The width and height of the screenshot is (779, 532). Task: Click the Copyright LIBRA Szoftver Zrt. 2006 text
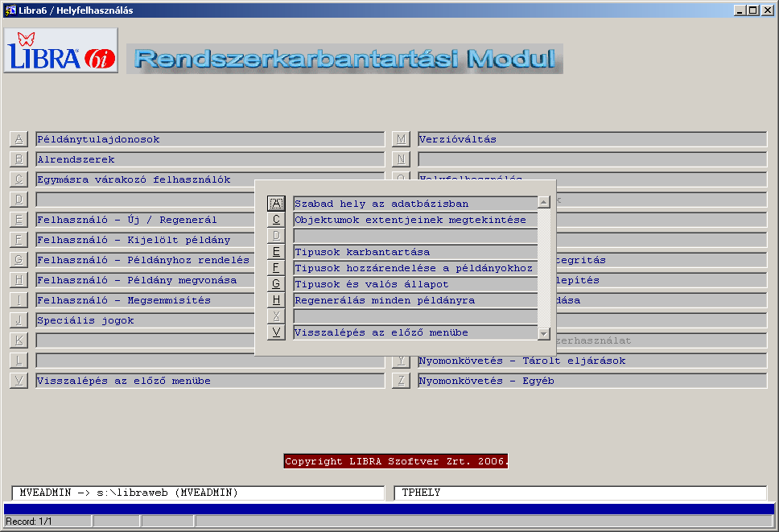tap(396, 461)
